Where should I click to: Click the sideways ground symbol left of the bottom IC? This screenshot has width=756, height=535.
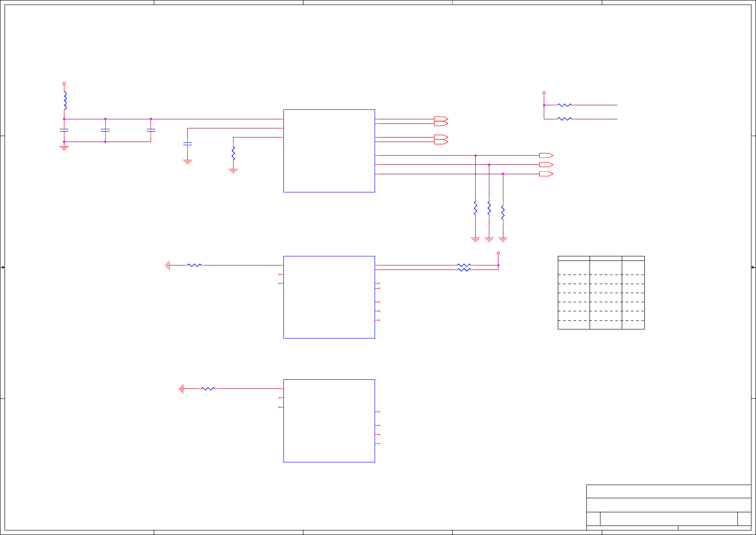[181, 389]
